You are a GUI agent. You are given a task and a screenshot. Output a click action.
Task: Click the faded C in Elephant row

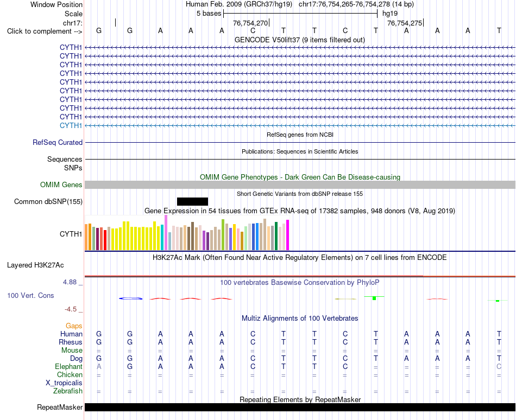click(x=499, y=366)
